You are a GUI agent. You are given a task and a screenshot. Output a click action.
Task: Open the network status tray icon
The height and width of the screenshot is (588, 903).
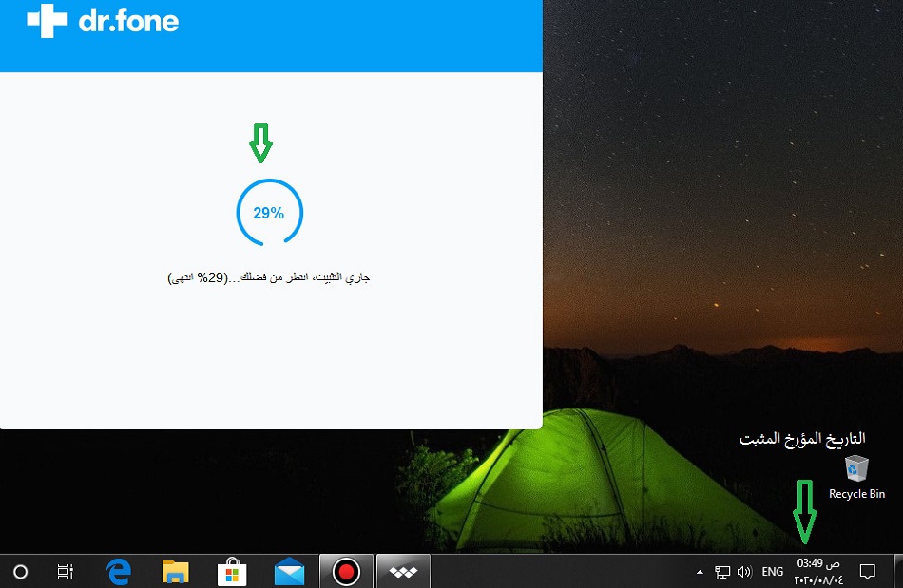[x=722, y=572]
